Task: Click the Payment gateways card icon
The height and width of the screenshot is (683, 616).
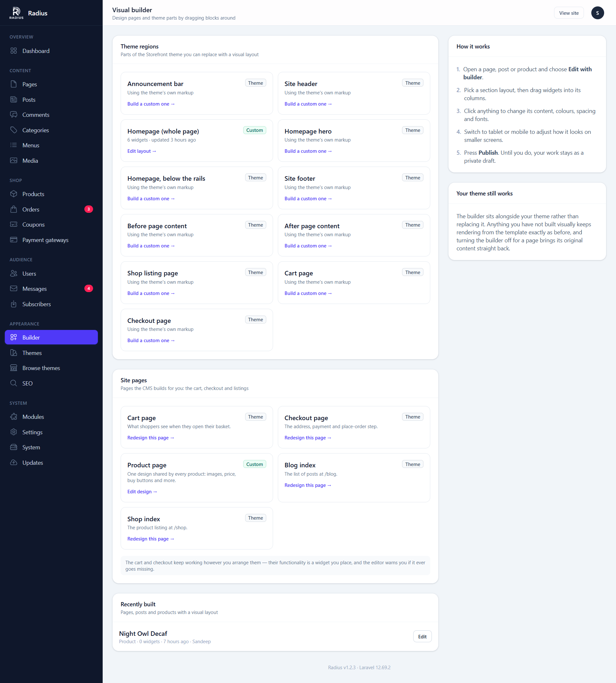Action: coord(13,240)
